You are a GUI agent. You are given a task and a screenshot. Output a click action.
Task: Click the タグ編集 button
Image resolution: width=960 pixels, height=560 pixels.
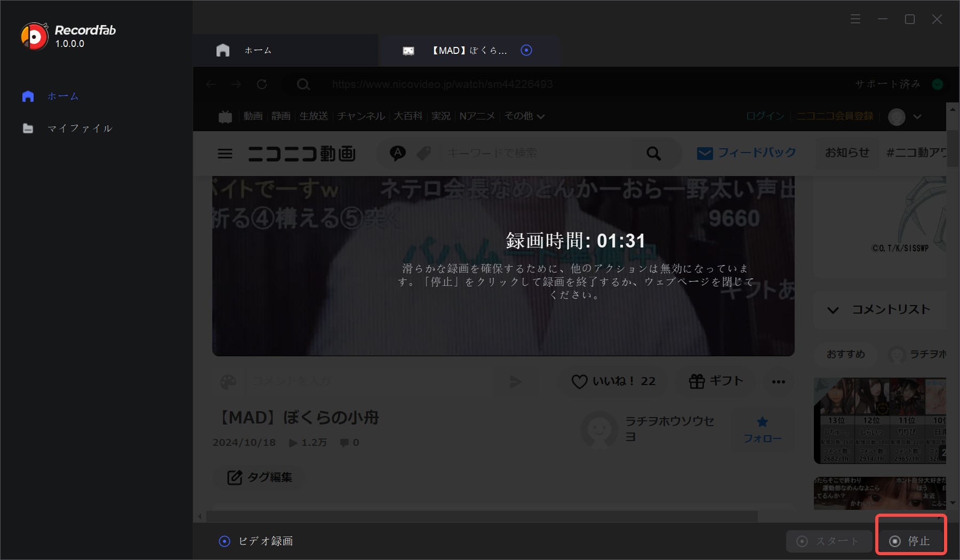pyautogui.click(x=259, y=477)
